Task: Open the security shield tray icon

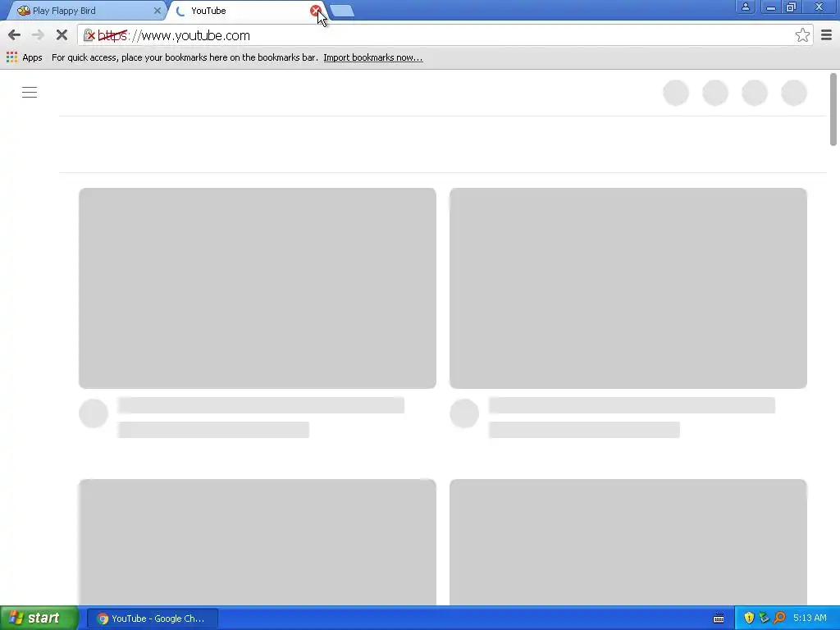Action: 749,618
